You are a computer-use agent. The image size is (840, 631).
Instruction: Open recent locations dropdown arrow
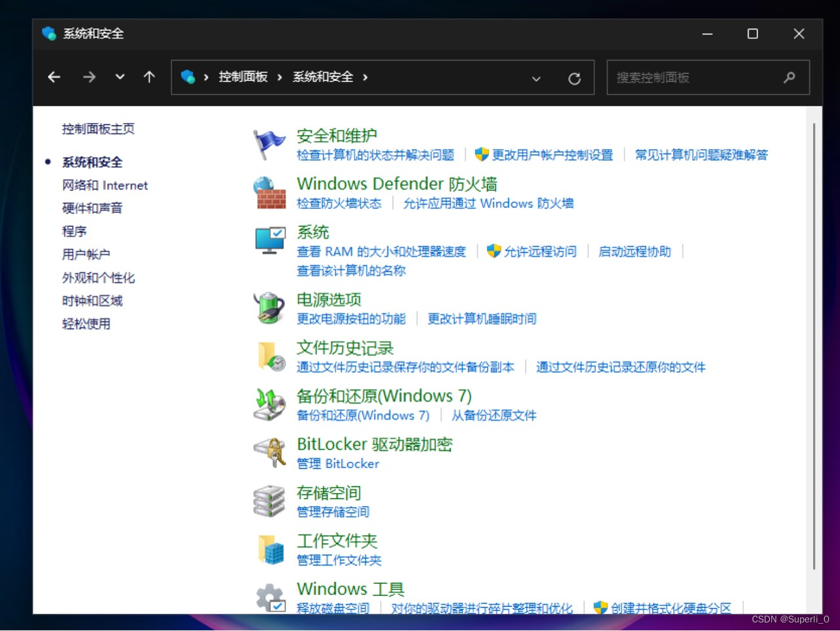119,77
